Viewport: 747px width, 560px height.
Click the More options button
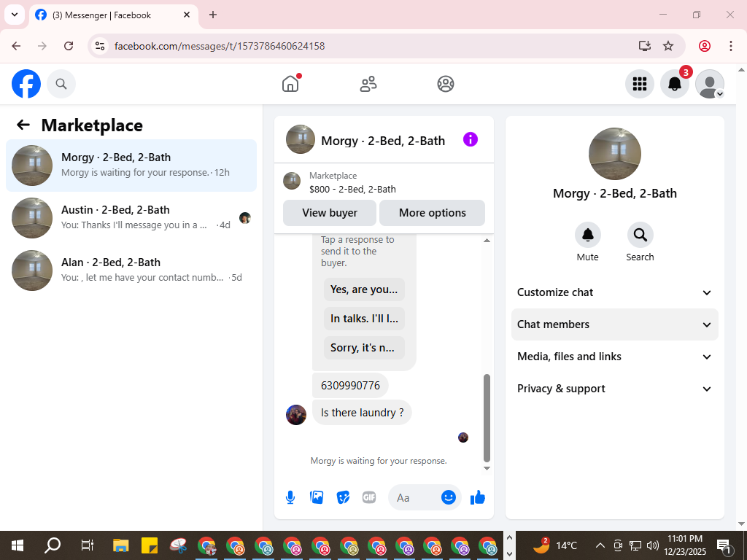tap(432, 213)
